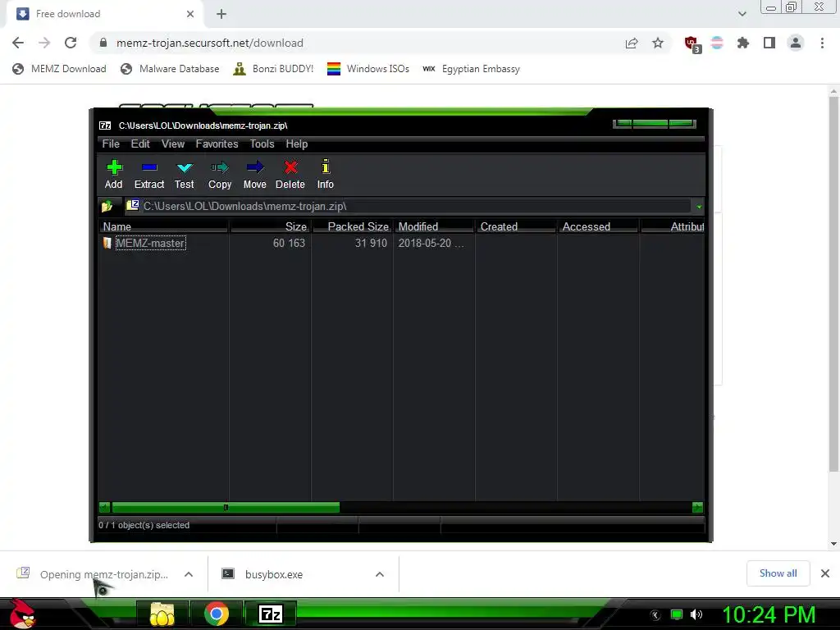Share this page icon in address bar
The height and width of the screenshot is (630, 840).
[632, 43]
